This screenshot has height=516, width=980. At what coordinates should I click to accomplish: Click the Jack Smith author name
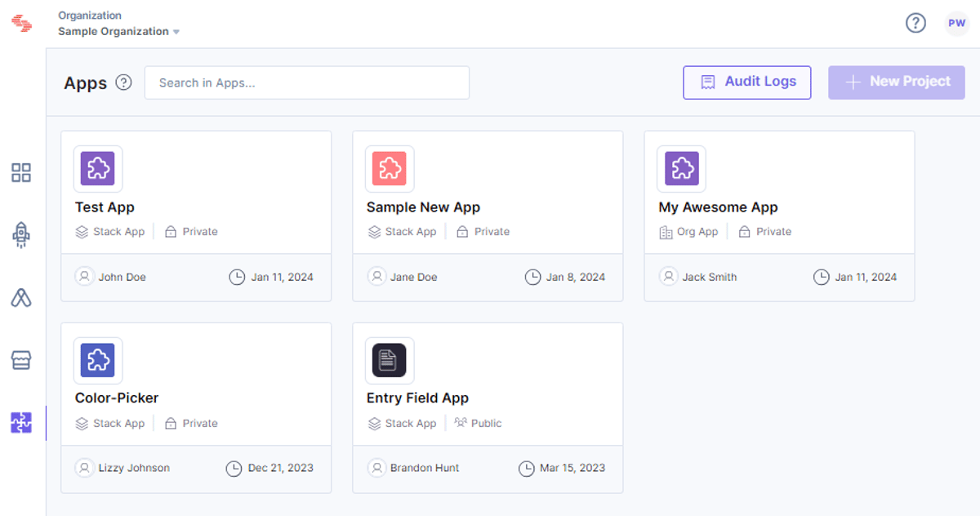point(710,277)
